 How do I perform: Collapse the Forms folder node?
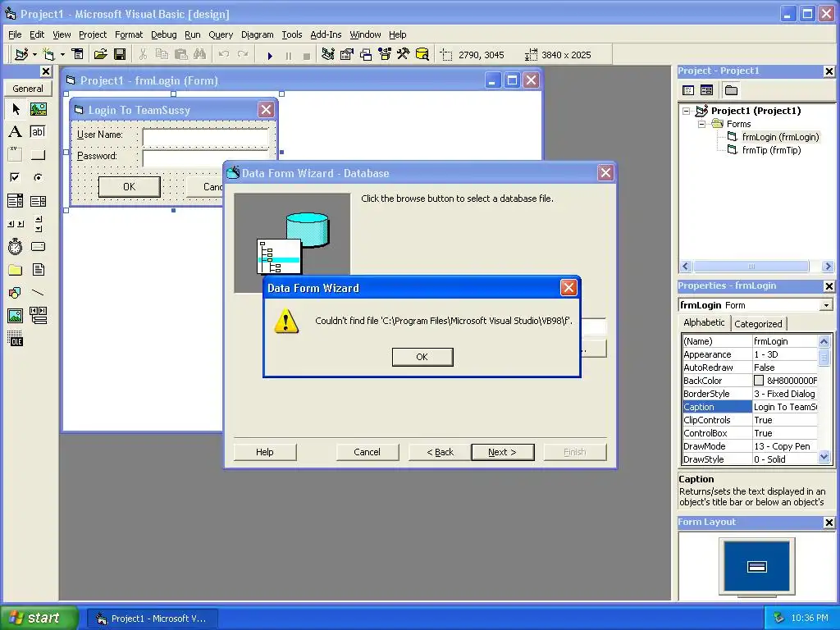(x=701, y=125)
